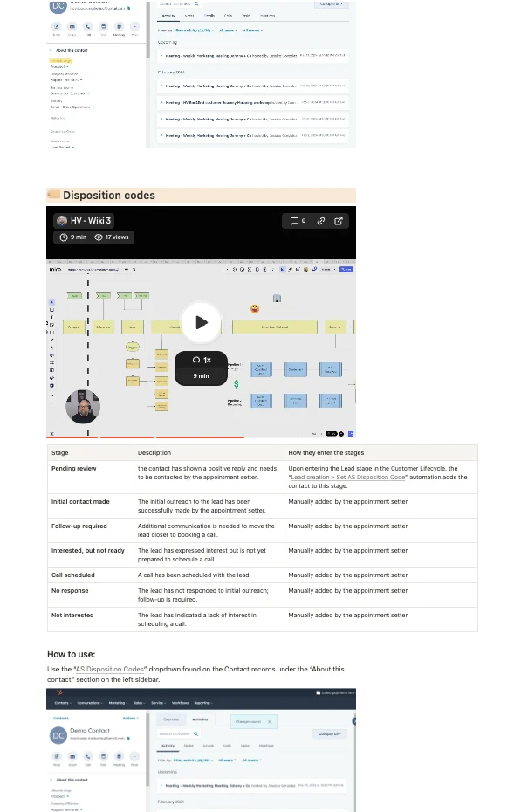Viewport: 521px width, 812px height.
Task: Open All users filter above Disposition codes heading
Action: click(228, 31)
